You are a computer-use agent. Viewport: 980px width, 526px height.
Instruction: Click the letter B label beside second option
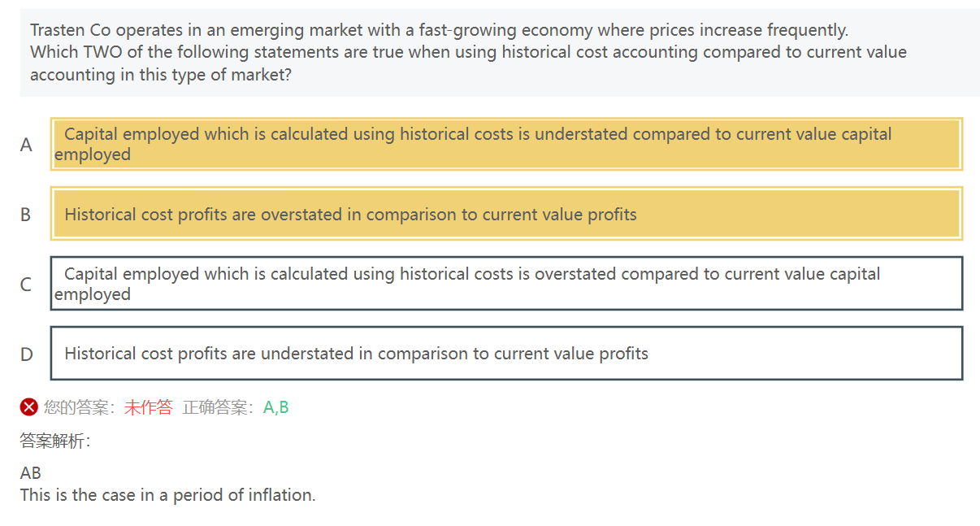[x=26, y=215]
